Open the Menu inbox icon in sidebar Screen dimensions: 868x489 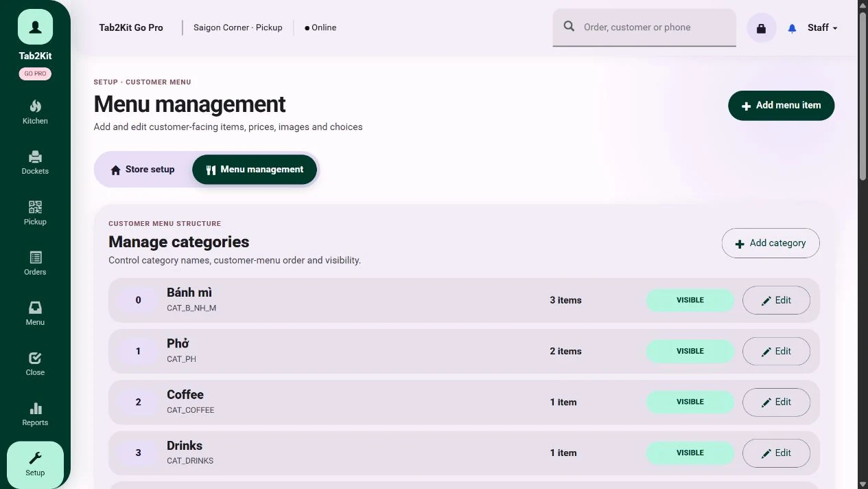click(35, 308)
